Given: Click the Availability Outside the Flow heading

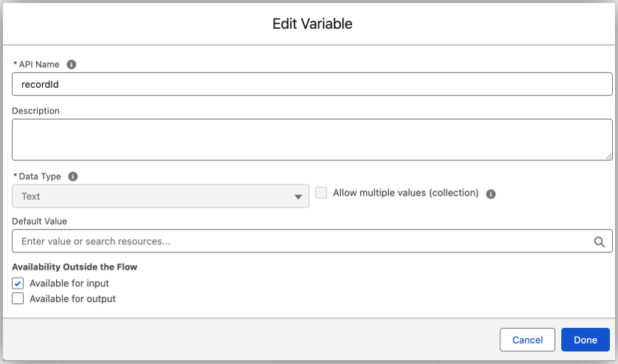Looking at the screenshot, I should coord(75,267).
